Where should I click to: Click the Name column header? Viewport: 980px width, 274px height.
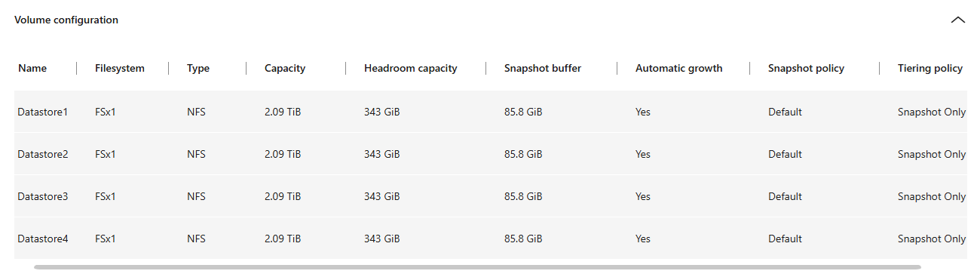(x=32, y=68)
